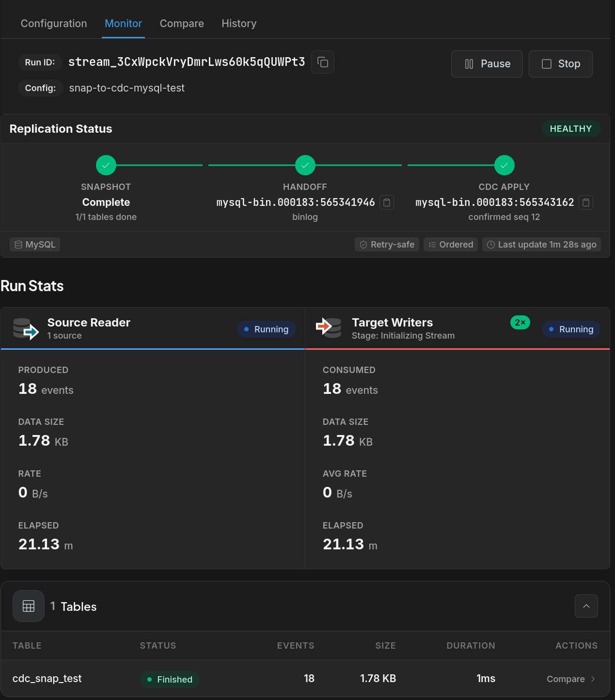Switch to the Configuration tab
This screenshot has height=700, width=615.
[54, 23]
